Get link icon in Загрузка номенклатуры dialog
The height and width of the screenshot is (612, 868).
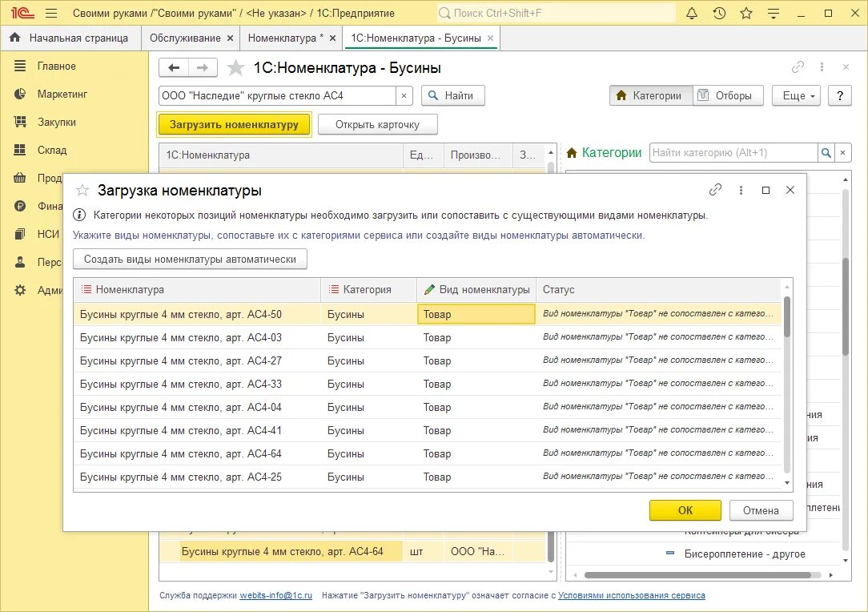pyautogui.click(x=715, y=190)
